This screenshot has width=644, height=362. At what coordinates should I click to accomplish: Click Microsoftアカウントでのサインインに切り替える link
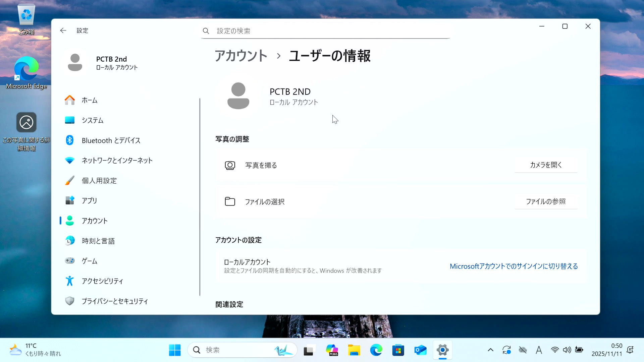tap(514, 266)
